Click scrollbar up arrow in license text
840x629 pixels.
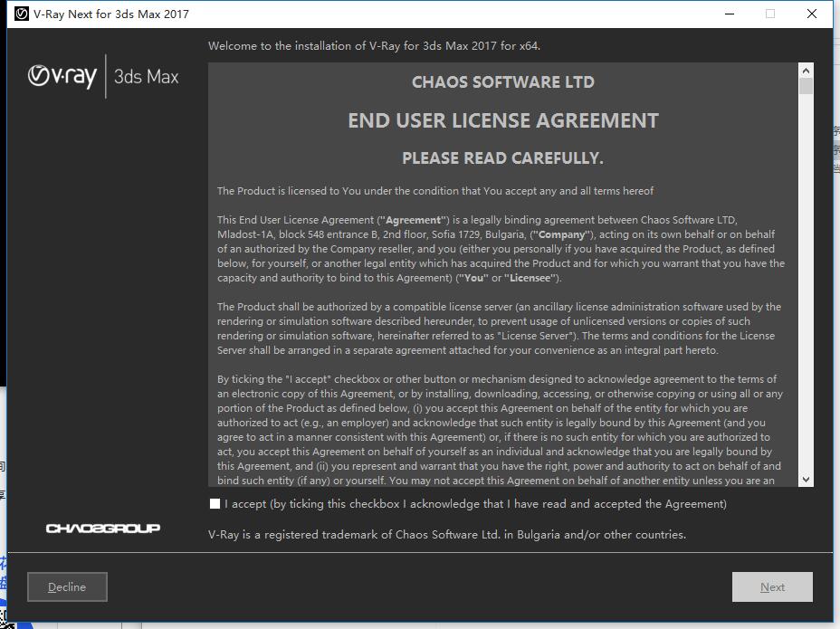pyautogui.click(x=806, y=71)
